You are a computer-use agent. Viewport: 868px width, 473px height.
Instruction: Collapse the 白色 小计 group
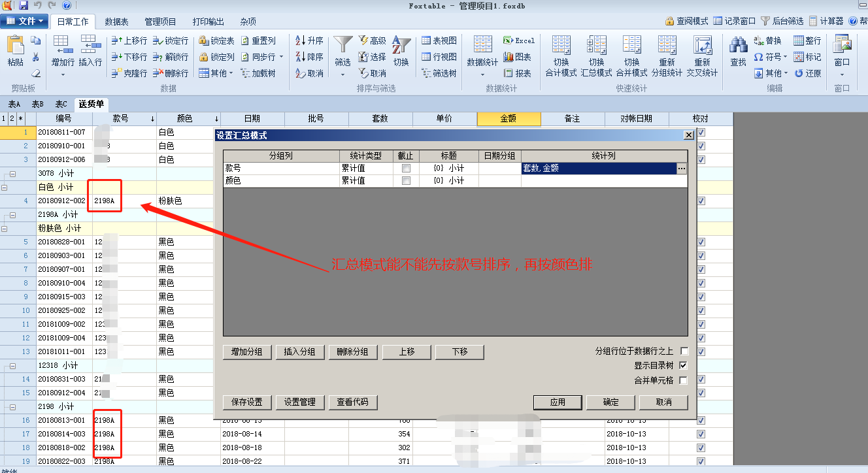coord(5,188)
